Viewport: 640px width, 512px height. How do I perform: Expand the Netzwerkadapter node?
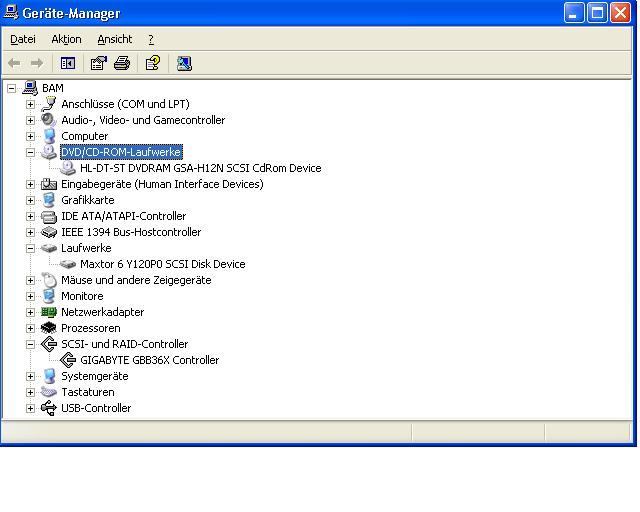(x=30, y=312)
